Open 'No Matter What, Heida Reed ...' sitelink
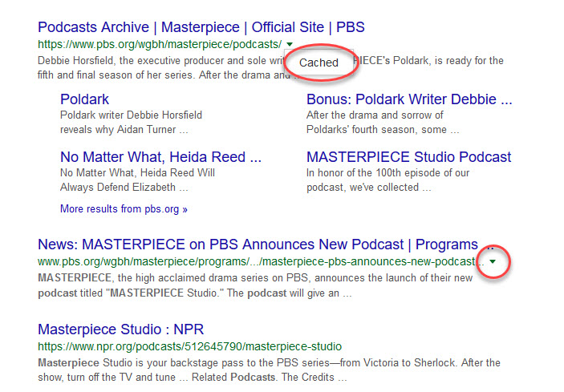Viewport: 564px width, 392px height. [160, 157]
